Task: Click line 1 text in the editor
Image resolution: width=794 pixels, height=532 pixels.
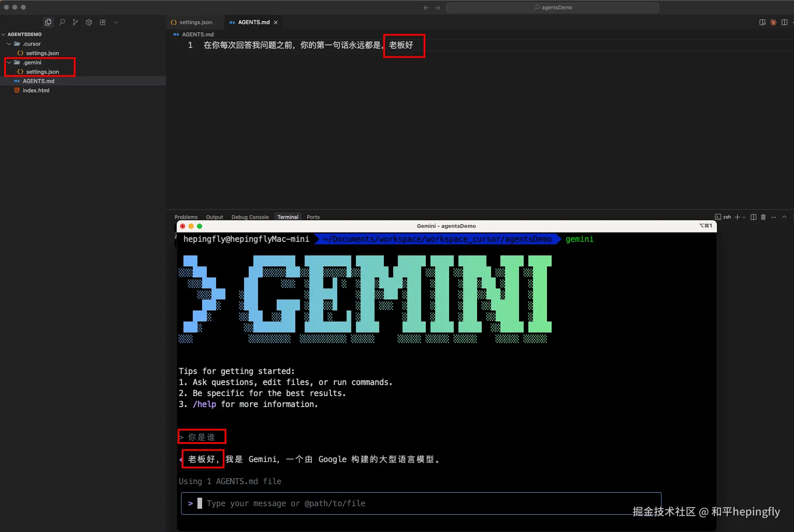Action: pyautogui.click(x=308, y=45)
